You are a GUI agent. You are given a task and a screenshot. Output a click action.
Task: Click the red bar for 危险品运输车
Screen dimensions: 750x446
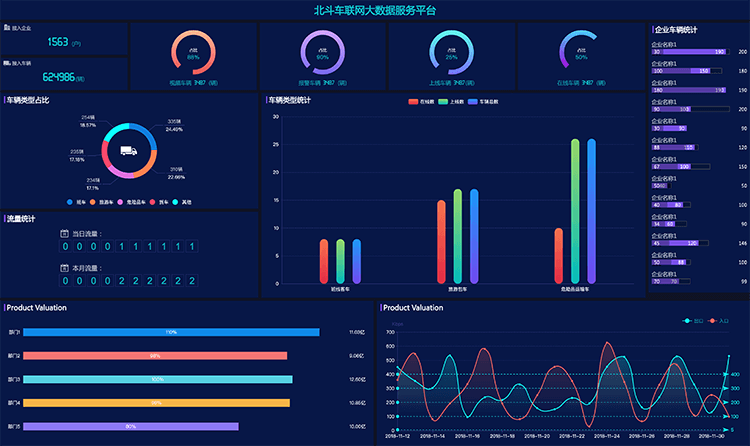tap(559, 256)
